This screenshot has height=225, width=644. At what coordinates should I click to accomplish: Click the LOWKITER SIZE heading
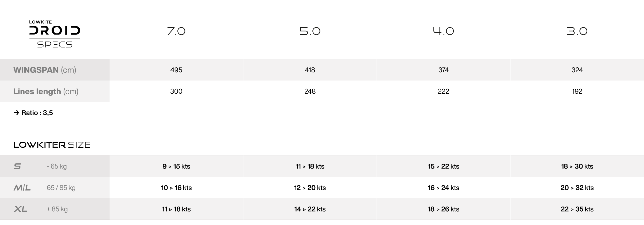click(52, 145)
